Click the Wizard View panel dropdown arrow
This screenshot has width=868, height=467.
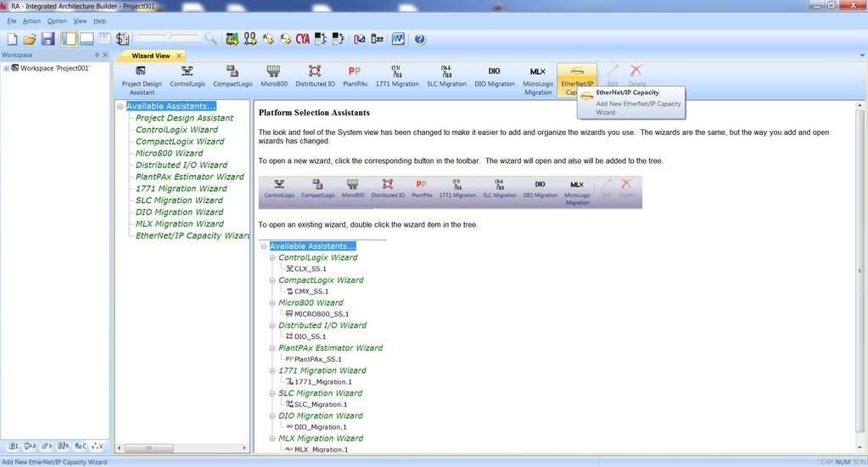click(862, 55)
